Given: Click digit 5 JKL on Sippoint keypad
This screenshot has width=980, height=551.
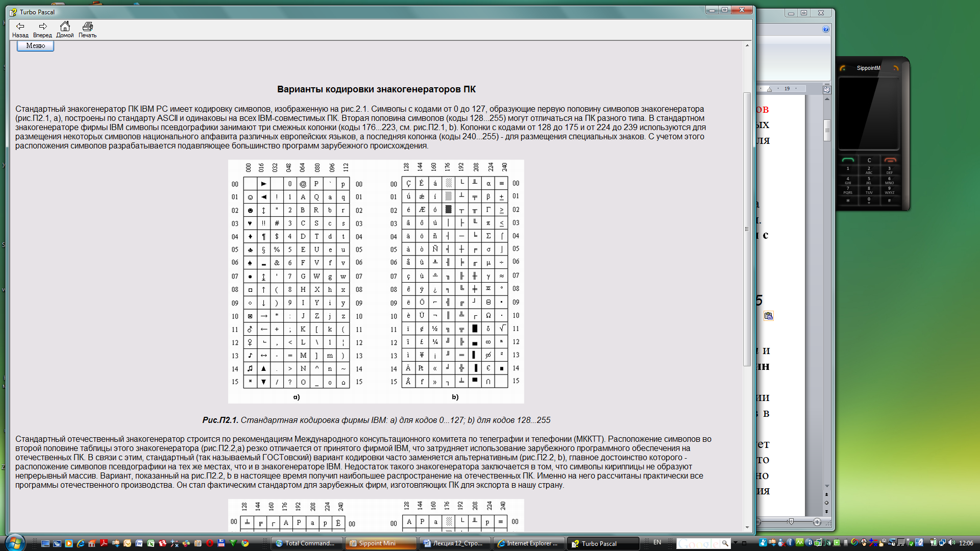Looking at the screenshot, I should (869, 180).
